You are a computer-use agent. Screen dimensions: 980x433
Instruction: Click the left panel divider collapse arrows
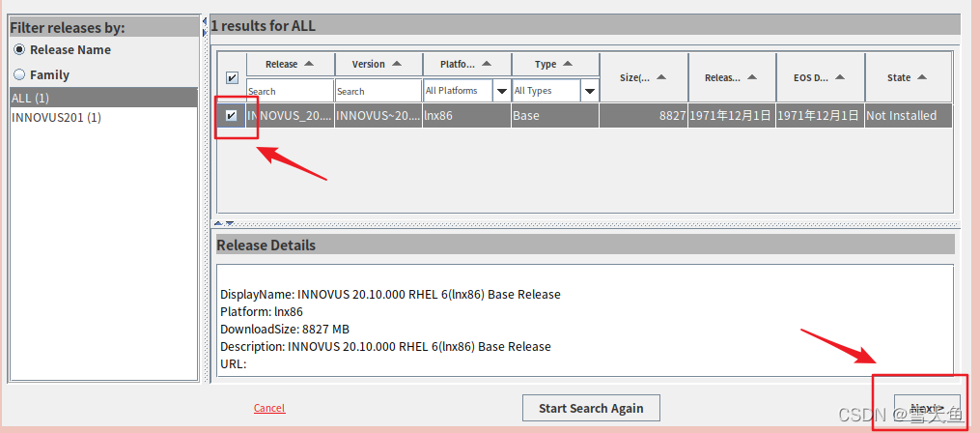205,27
